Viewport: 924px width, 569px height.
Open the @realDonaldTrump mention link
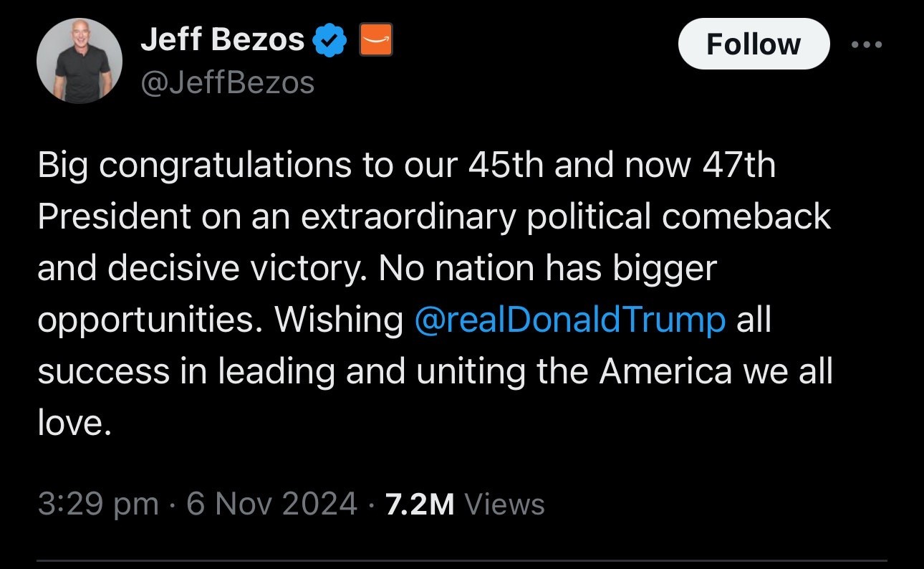click(570, 320)
